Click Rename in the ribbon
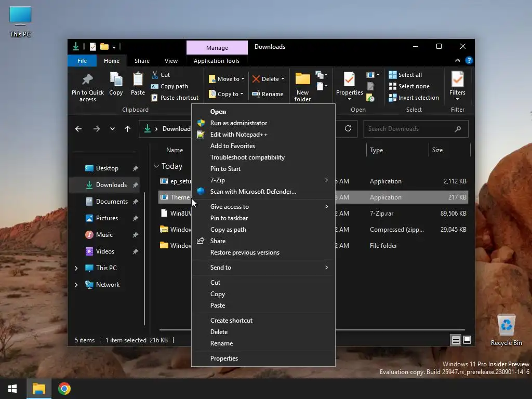 [x=268, y=94]
